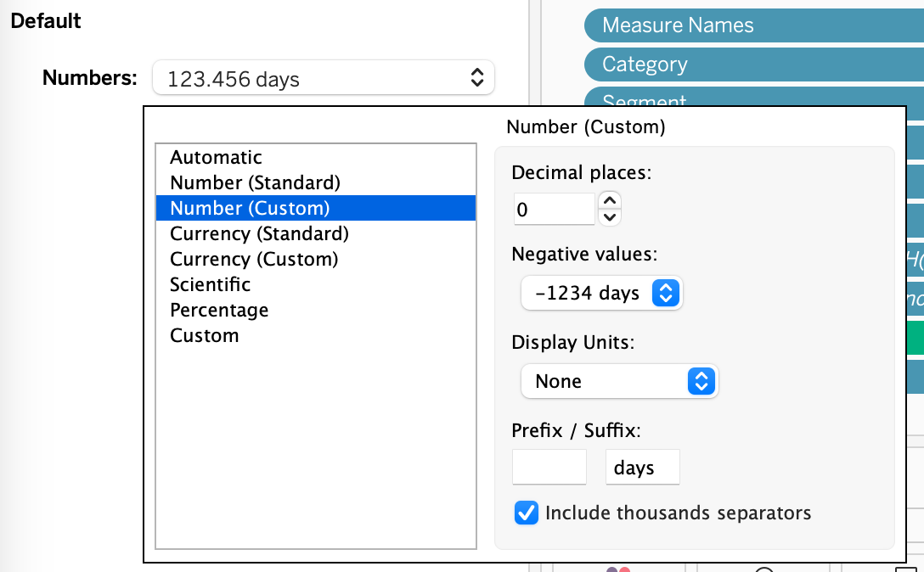
Task: Select Scientific number format
Action: [x=210, y=284]
